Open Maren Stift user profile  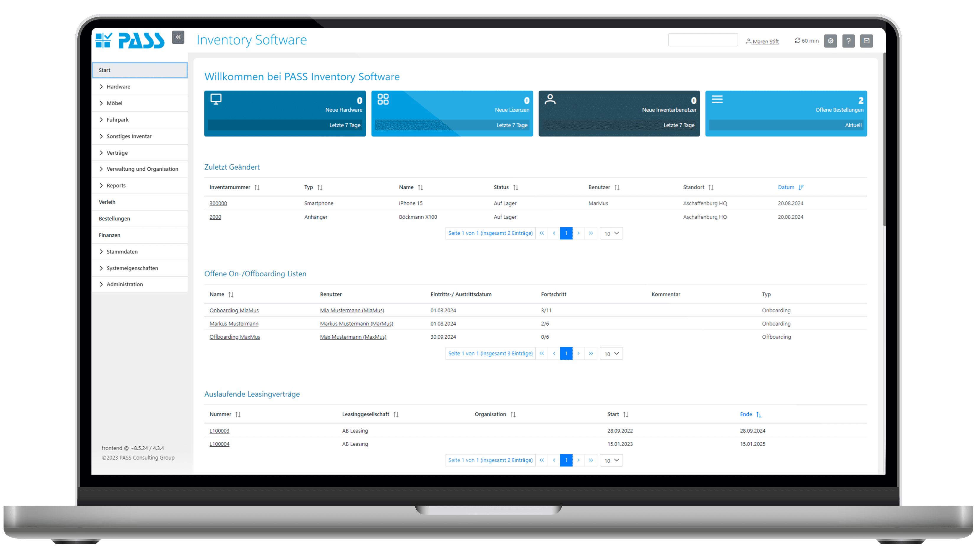pyautogui.click(x=763, y=42)
